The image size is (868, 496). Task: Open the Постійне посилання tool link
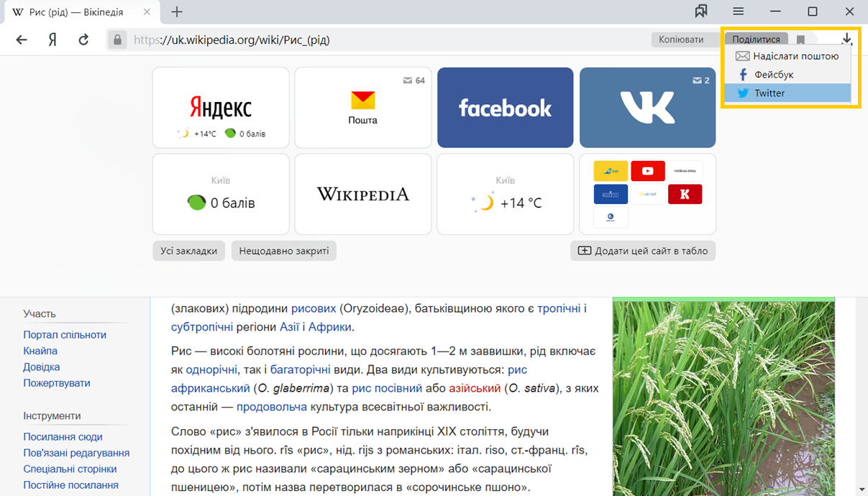70,485
